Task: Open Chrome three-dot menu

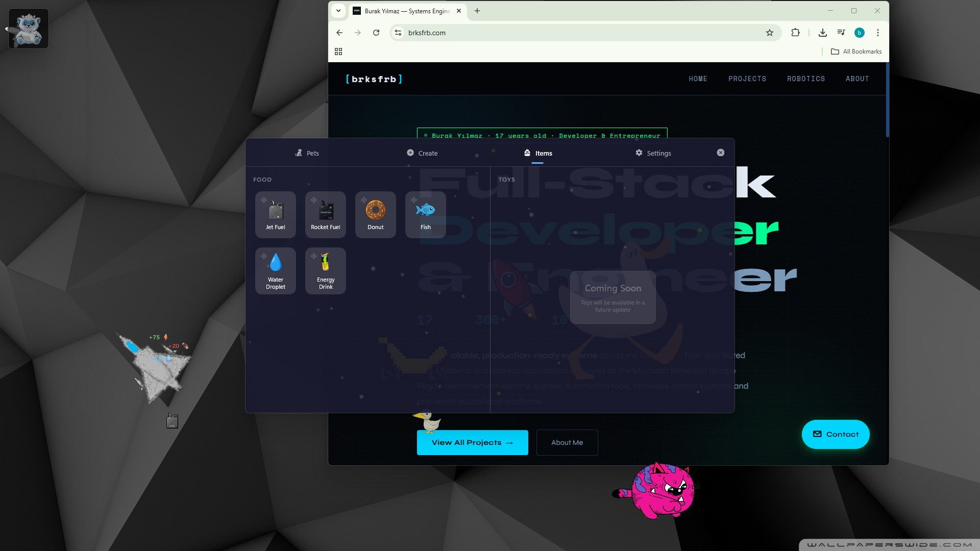Action: (878, 33)
